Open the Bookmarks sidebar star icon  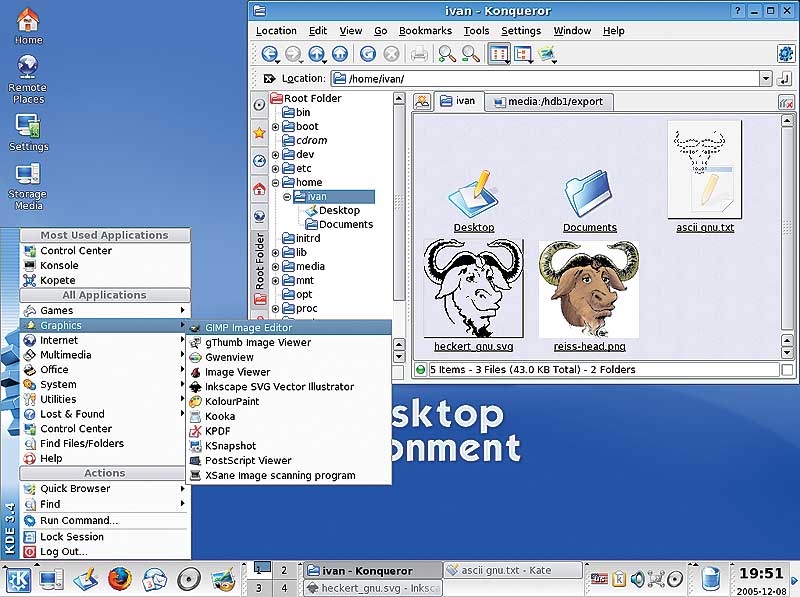click(x=259, y=133)
